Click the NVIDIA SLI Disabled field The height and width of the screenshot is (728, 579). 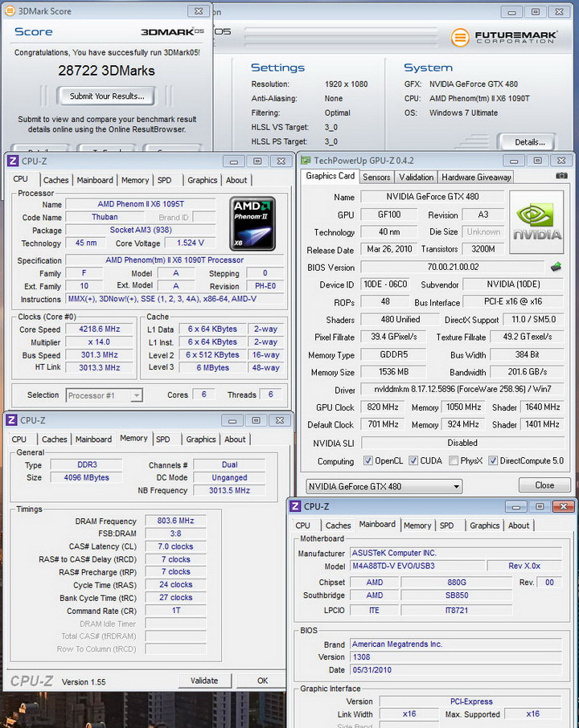point(462,443)
